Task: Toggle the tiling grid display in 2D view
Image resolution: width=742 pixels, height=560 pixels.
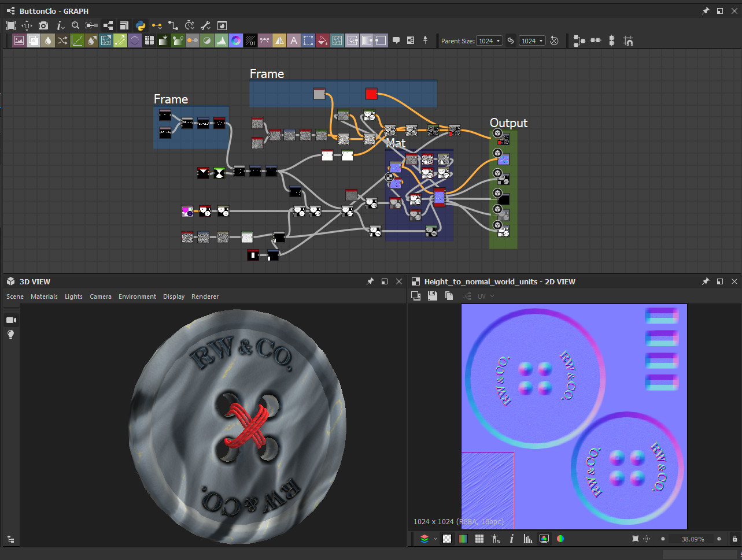Action: pos(479,539)
